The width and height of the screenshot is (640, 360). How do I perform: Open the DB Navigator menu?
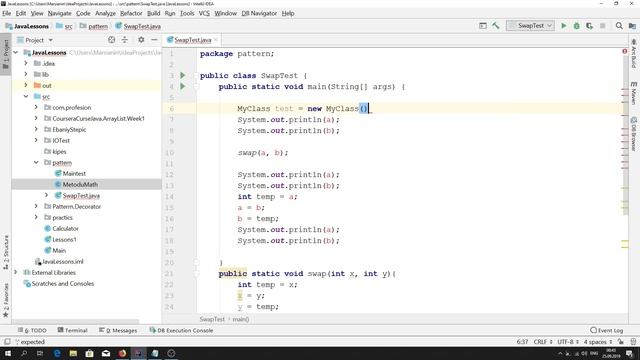click(259, 13)
